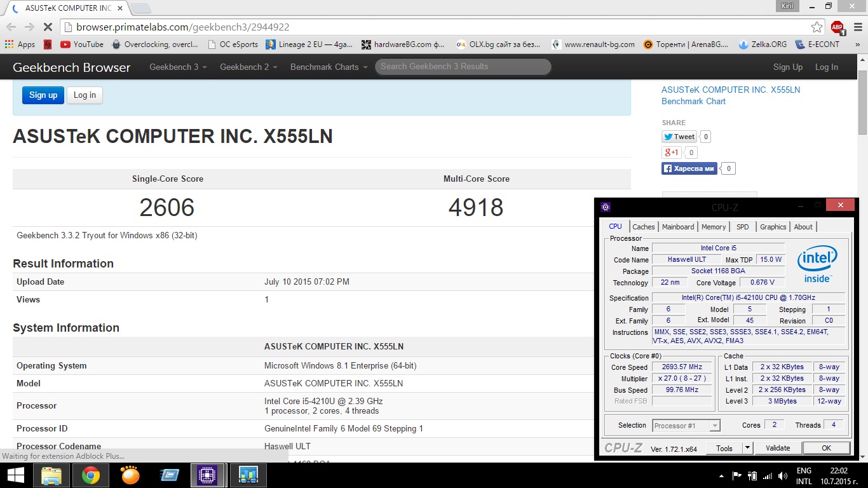Open the ArenaBG torrents bookmark
868x488 pixels.
click(x=686, y=44)
